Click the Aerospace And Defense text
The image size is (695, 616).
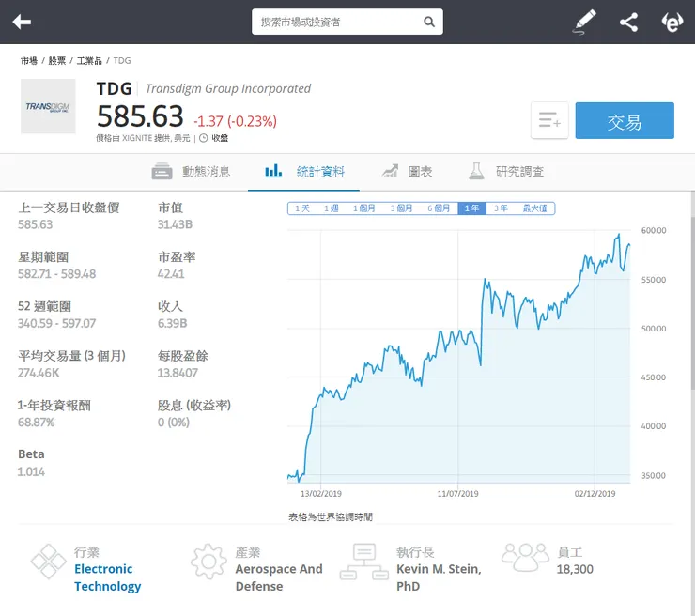(279, 577)
